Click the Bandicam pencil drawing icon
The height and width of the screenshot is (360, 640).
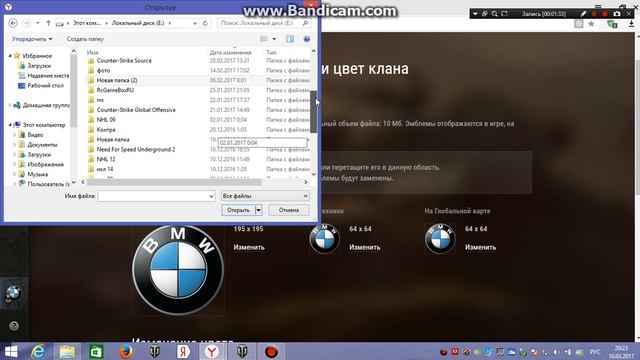click(x=584, y=14)
